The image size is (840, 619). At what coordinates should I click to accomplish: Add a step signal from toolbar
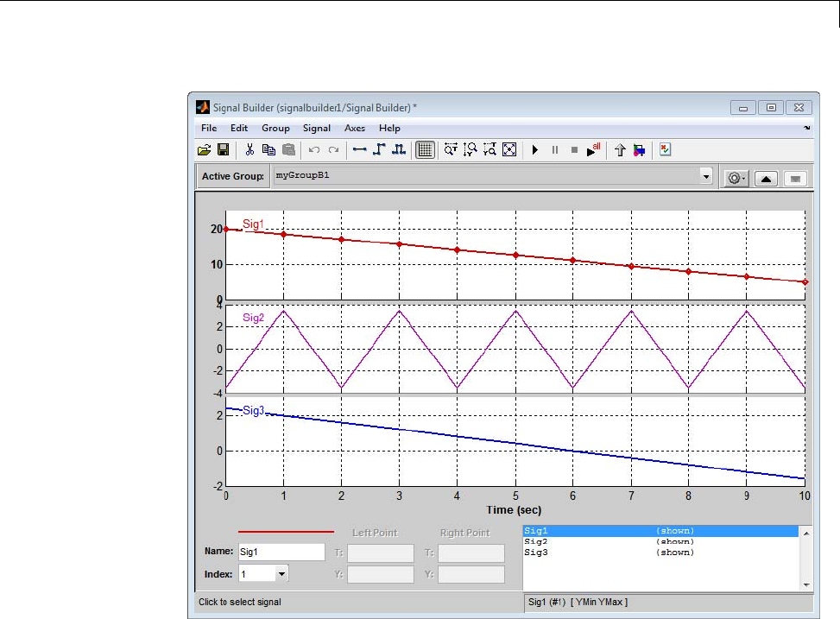coord(379,150)
